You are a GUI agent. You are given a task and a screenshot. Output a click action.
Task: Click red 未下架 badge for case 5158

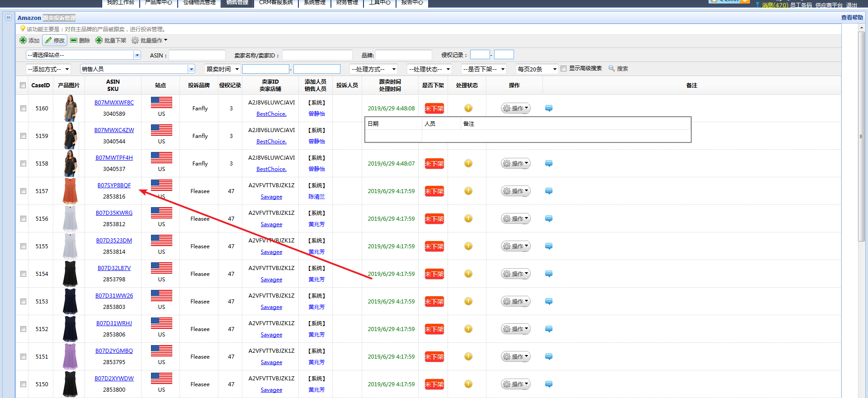pyautogui.click(x=434, y=163)
